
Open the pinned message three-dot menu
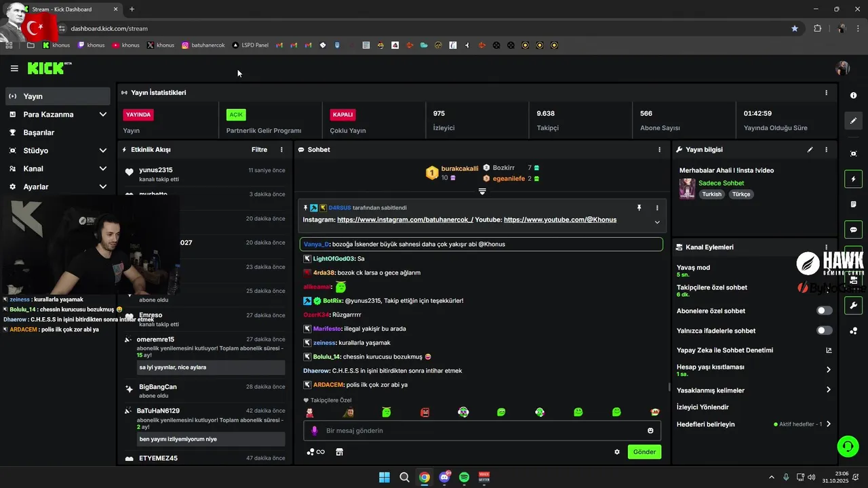click(656, 207)
